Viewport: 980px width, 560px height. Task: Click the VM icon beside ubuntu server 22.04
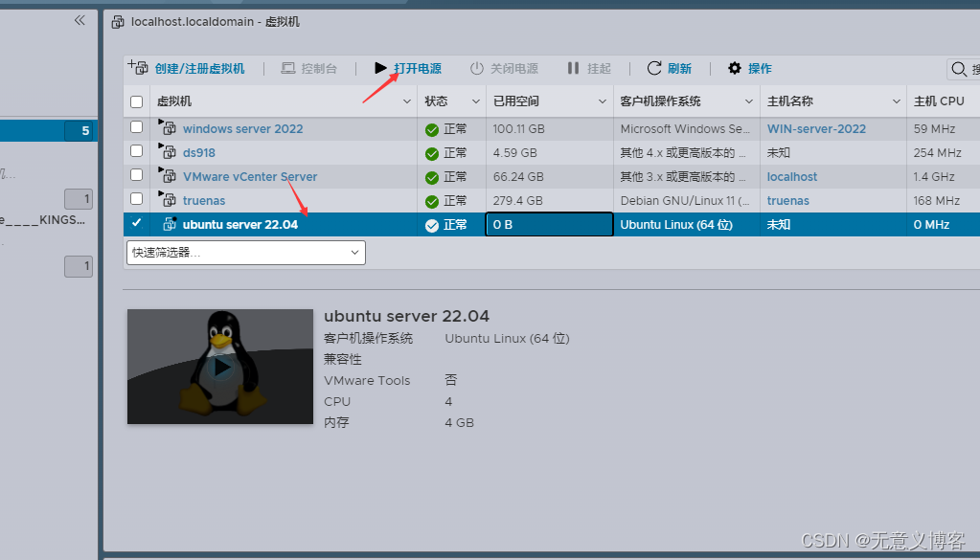pos(170,223)
